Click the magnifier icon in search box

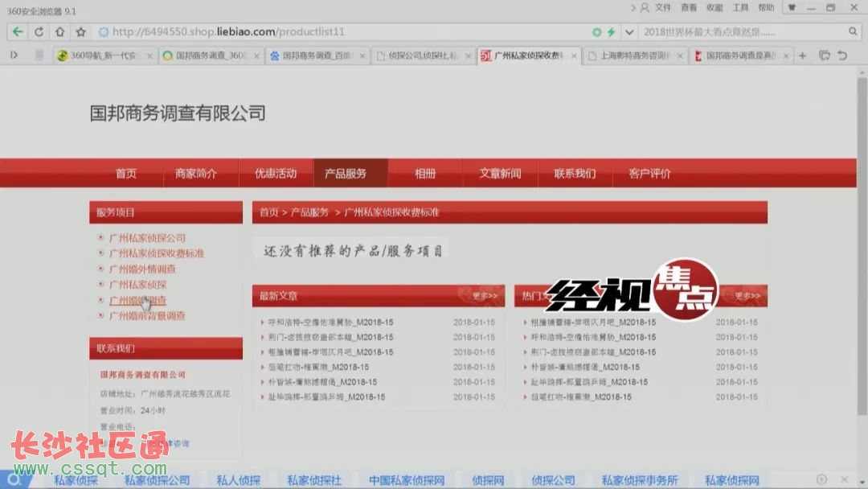point(853,31)
